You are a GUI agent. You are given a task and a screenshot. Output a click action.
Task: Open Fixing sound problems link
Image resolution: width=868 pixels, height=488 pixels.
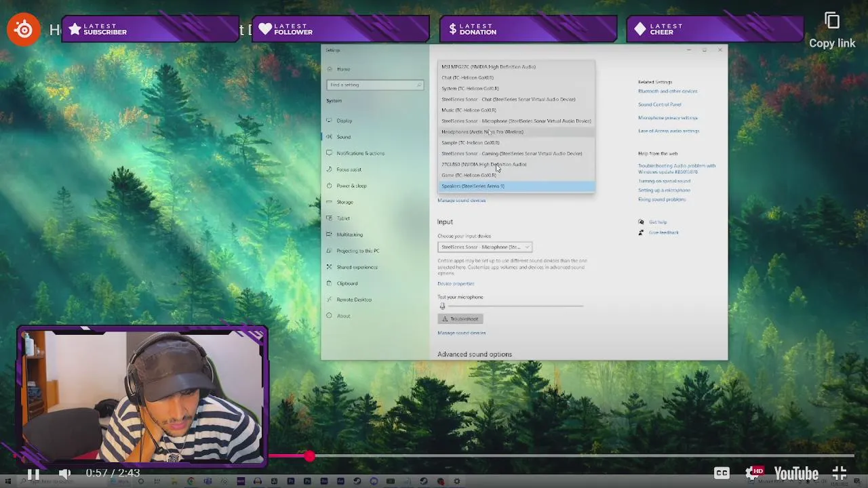661,199
